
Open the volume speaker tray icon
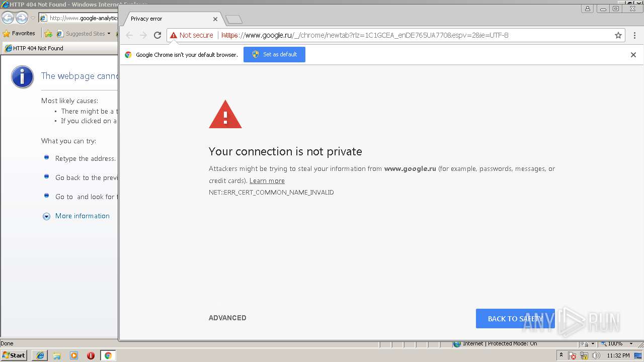click(596, 356)
